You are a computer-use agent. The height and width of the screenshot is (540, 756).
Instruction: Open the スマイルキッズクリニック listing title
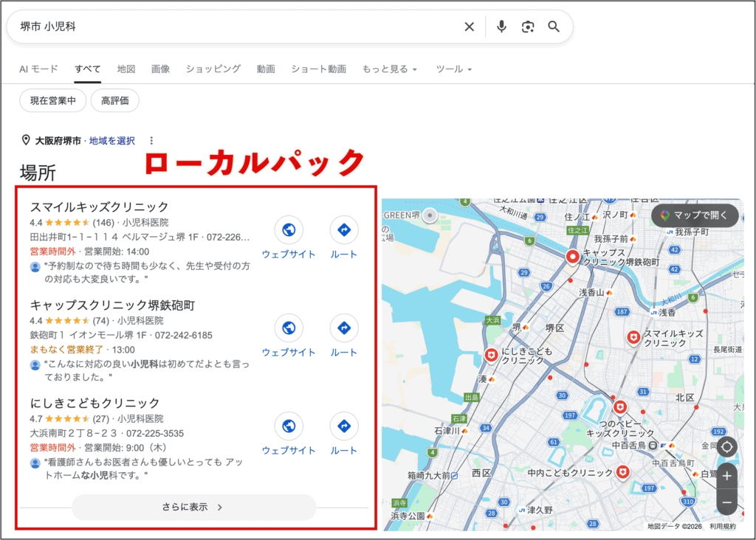(x=100, y=207)
